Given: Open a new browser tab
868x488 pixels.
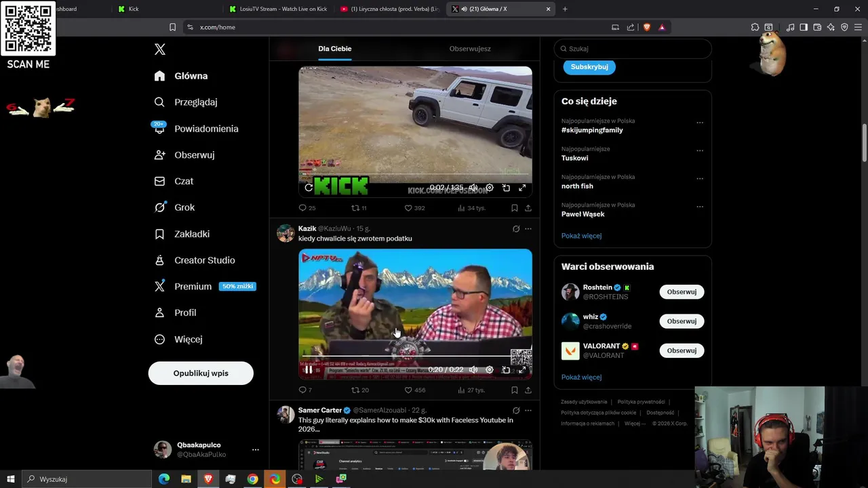Looking at the screenshot, I should click(x=565, y=9).
